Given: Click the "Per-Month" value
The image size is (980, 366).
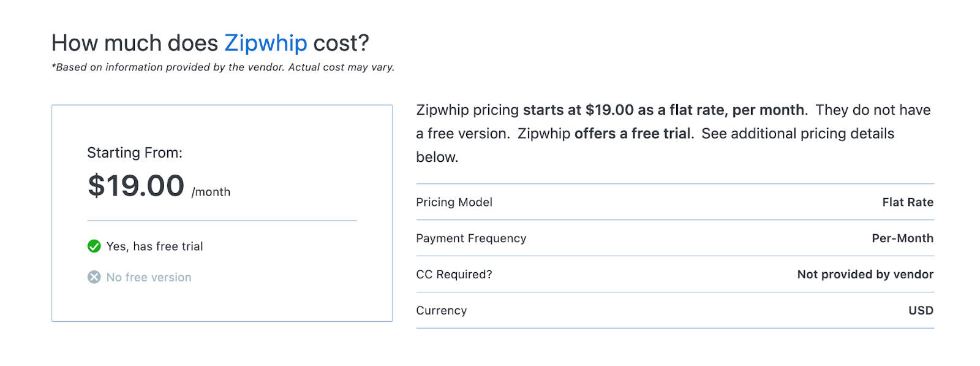Looking at the screenshot, I should click(x=902, y=238).
